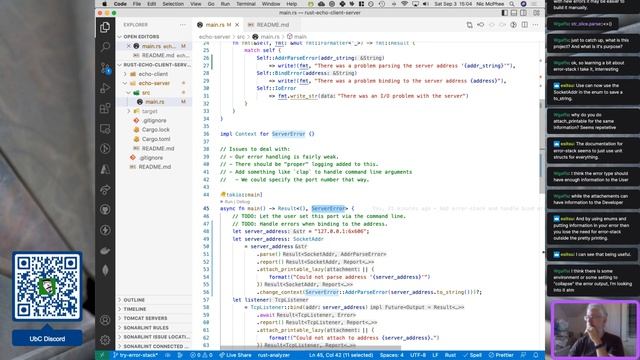The width and height of the screenshot is (640, 360).
Task: Open the Explorer view in activity bar
Action: 105,27
